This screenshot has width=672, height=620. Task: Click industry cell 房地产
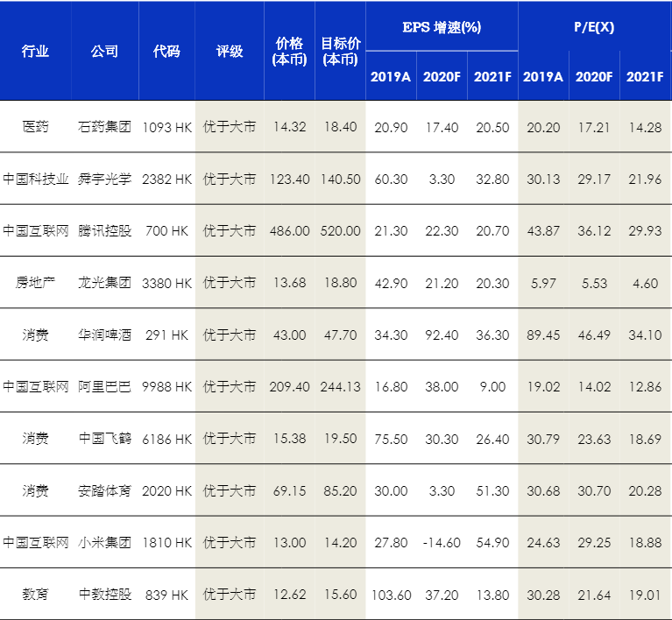tap(35, 283)
